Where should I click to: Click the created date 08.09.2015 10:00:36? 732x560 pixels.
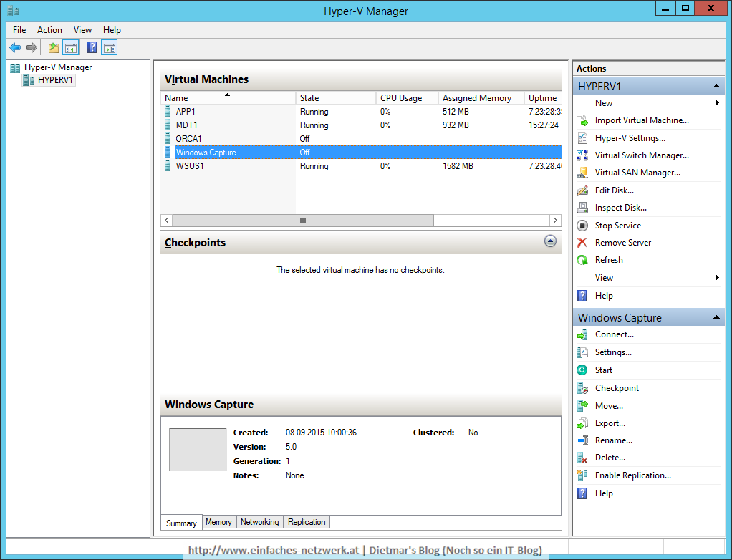(321, 433)
